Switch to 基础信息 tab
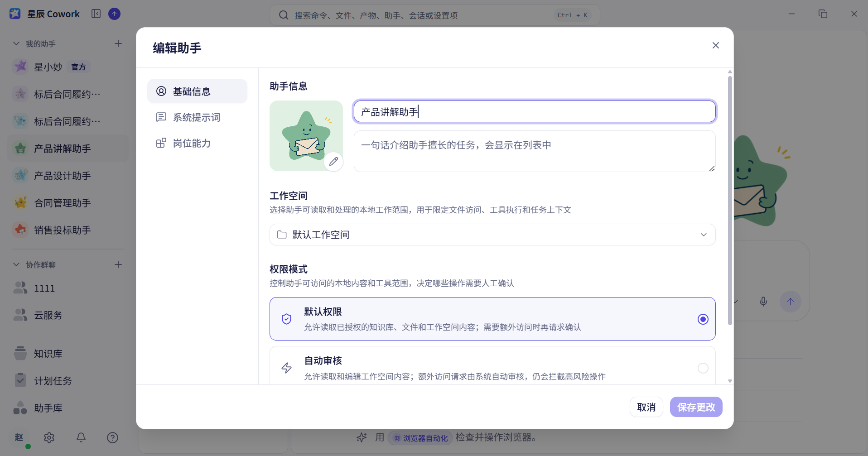The image size is (868, 456). tap(197, 91)
